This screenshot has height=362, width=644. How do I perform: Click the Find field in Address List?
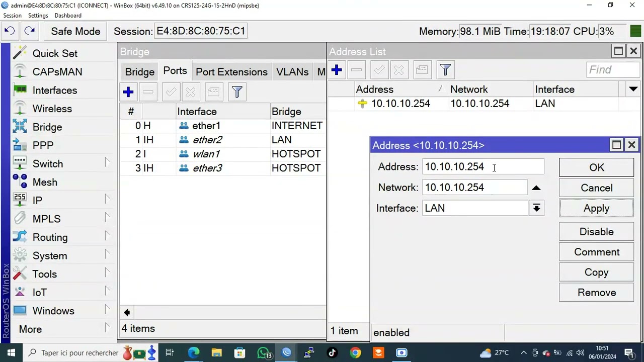point(612,70)
